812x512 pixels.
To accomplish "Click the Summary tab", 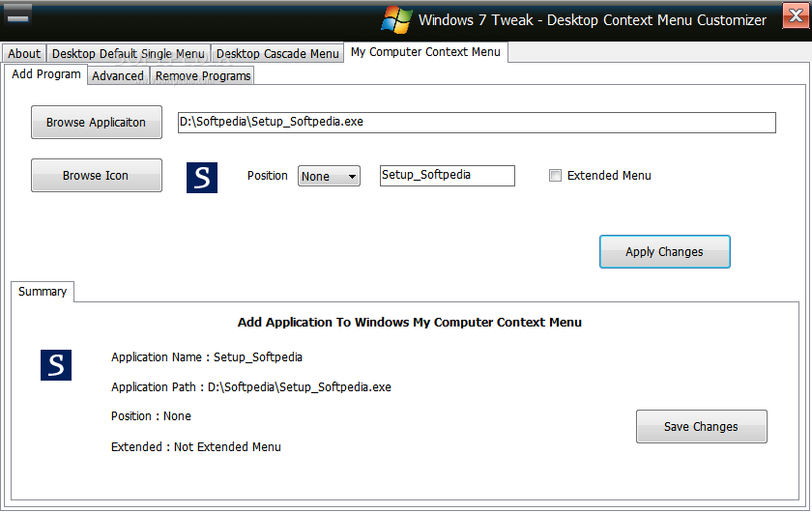I will tap(43, 292).
